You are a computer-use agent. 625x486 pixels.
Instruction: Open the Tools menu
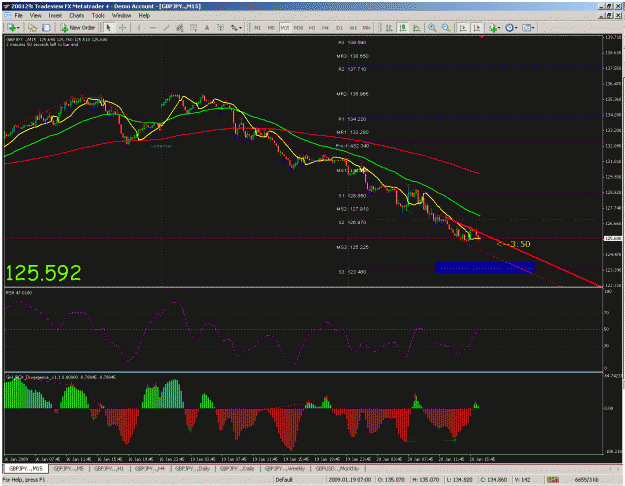click(98, 16)
